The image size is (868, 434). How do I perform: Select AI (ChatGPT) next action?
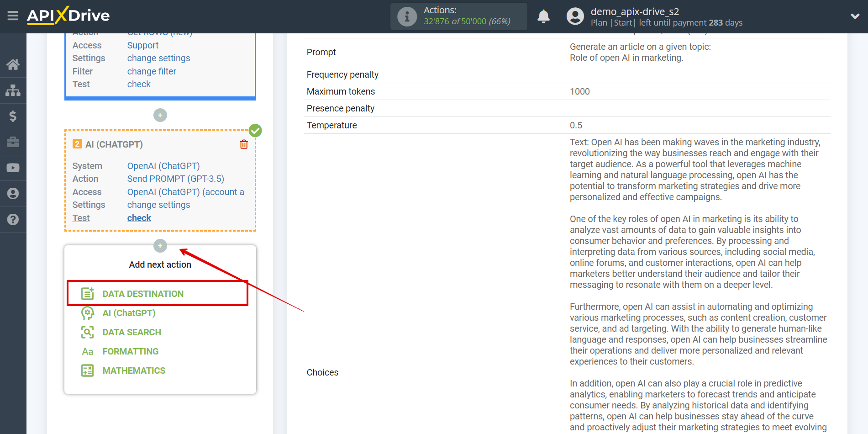tap(129, 313)
